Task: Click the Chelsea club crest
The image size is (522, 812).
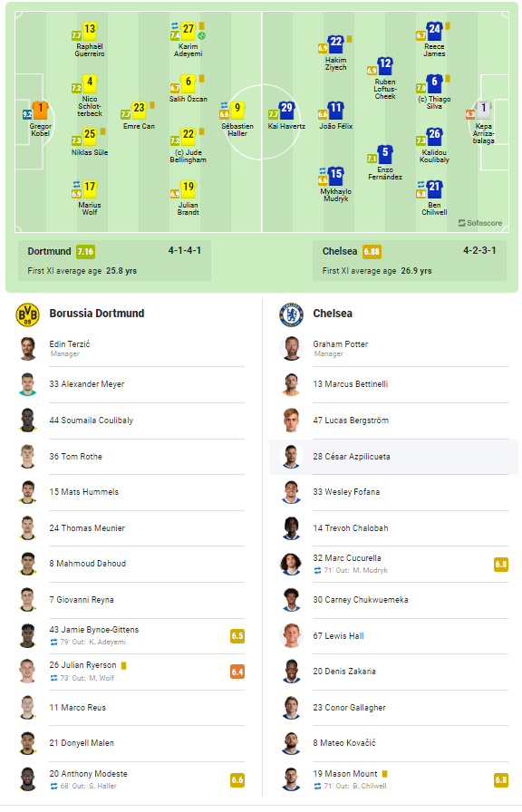Action: point(291,314)
